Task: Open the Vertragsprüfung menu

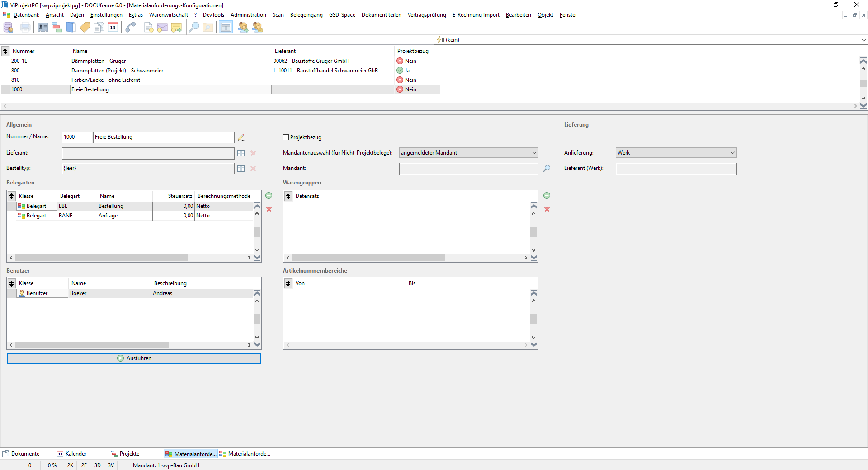Action: tap(427, 15)
